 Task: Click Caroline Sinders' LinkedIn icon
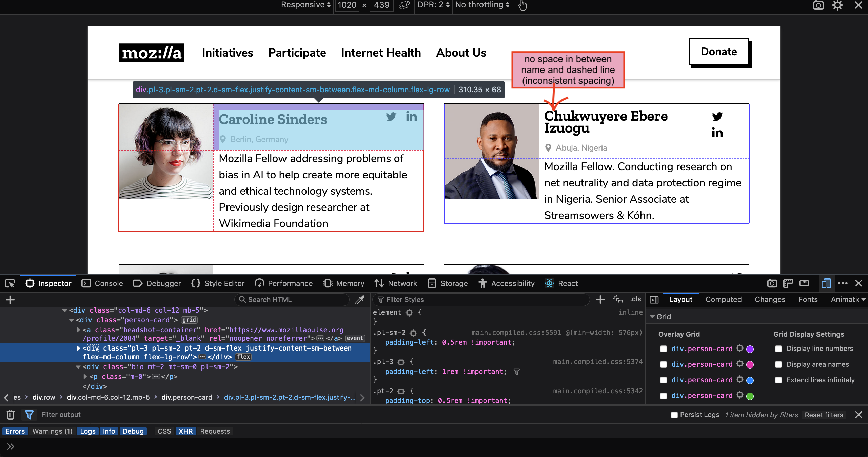(x=411, y=117)
